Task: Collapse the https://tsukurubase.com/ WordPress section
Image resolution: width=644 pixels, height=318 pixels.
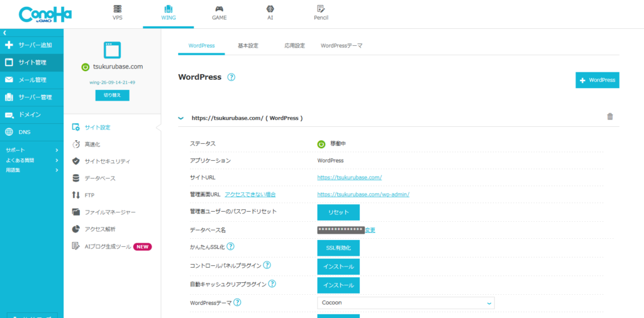Action: [x=180, y=118]
